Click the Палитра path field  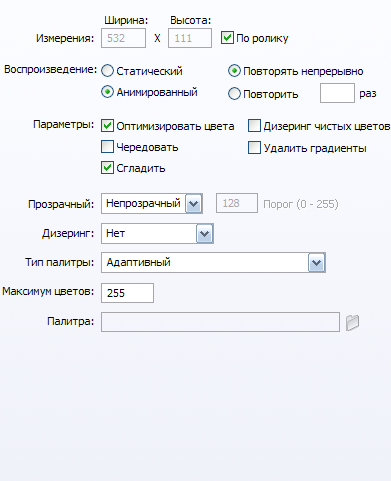220,322
